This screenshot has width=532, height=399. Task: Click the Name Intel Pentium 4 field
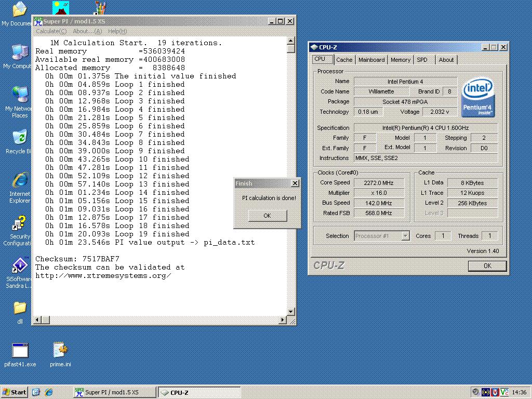[405, 82]
